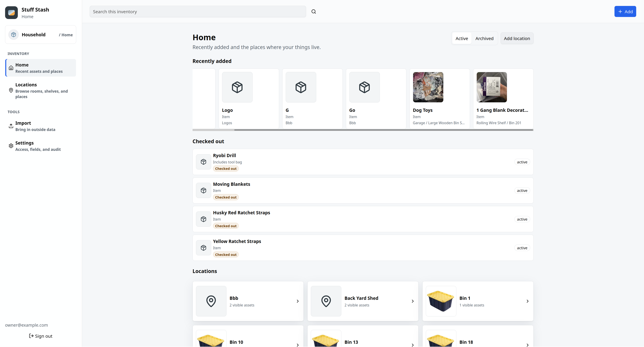
Task: Open the Bin 10 tote image
Action: [x=211, y=338]
